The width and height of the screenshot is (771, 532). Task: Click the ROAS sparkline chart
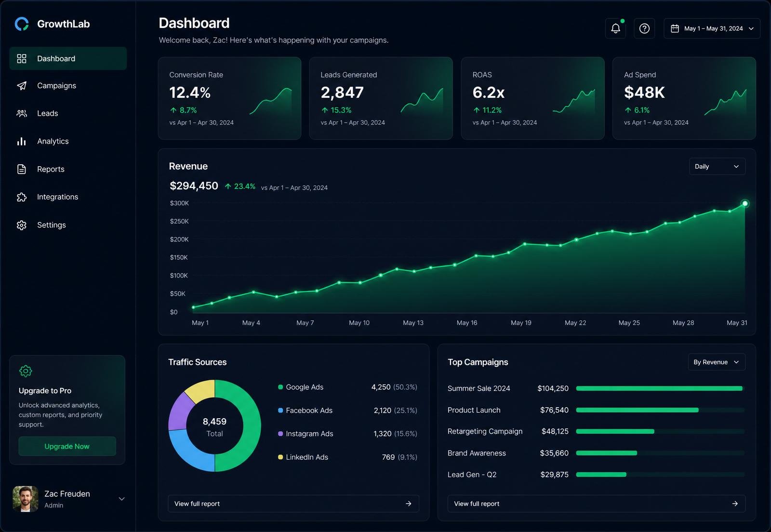(x=573, y=101)
